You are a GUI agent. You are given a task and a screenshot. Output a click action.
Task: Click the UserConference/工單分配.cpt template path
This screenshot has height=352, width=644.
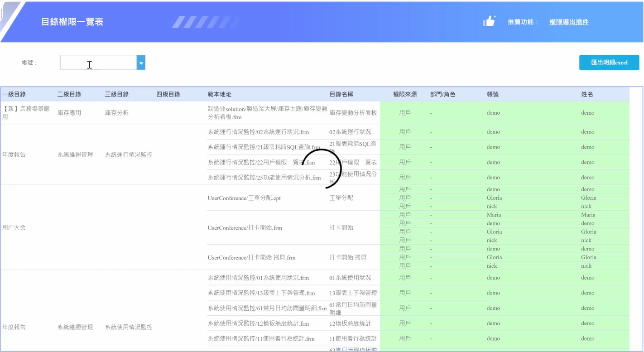click(244, 198)
